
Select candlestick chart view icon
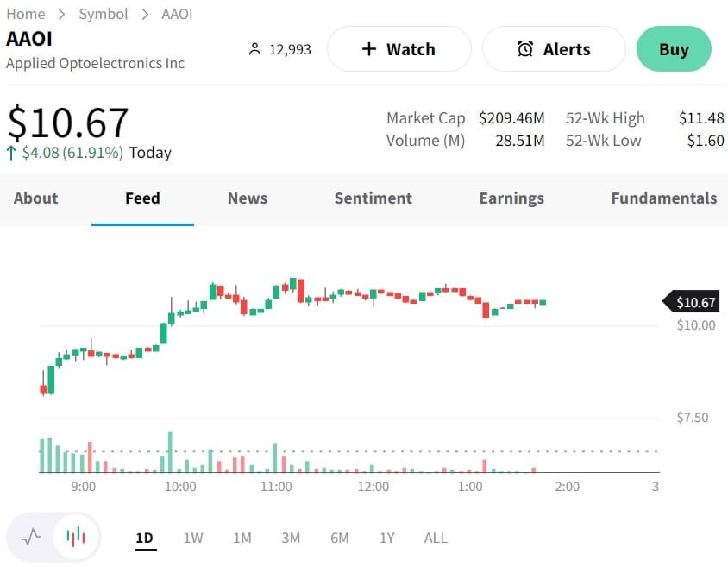tap(77, 538)
